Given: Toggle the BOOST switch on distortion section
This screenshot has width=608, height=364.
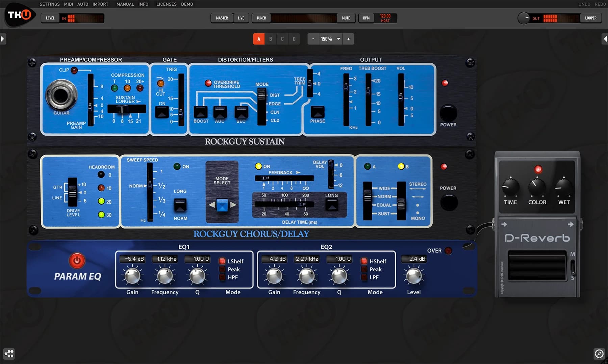Looking at the screenshot, I should pyautogui.click(x=201, y=112).
